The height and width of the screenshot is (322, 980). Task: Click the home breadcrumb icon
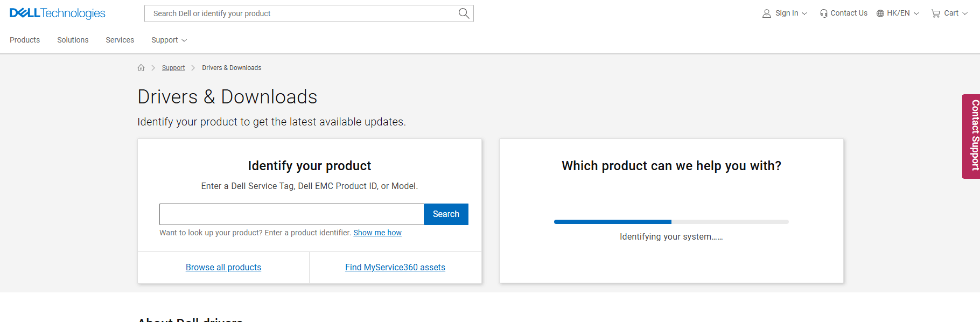(x=141, y=68)
